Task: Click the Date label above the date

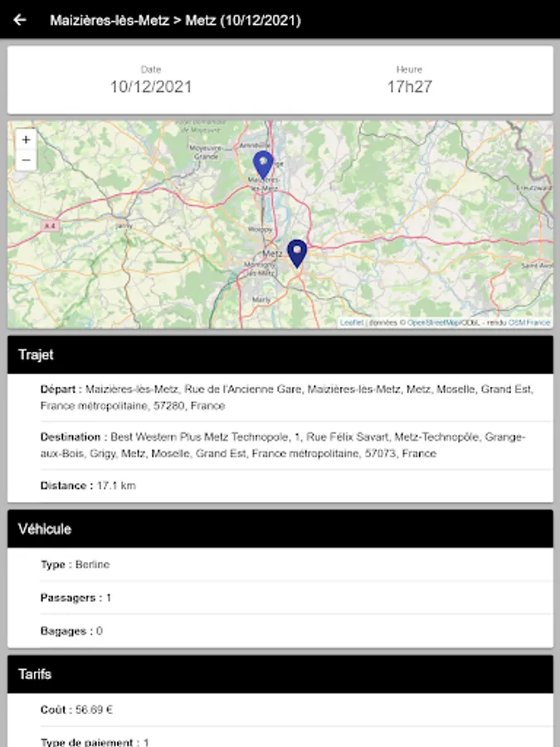Action: [151, 70]
